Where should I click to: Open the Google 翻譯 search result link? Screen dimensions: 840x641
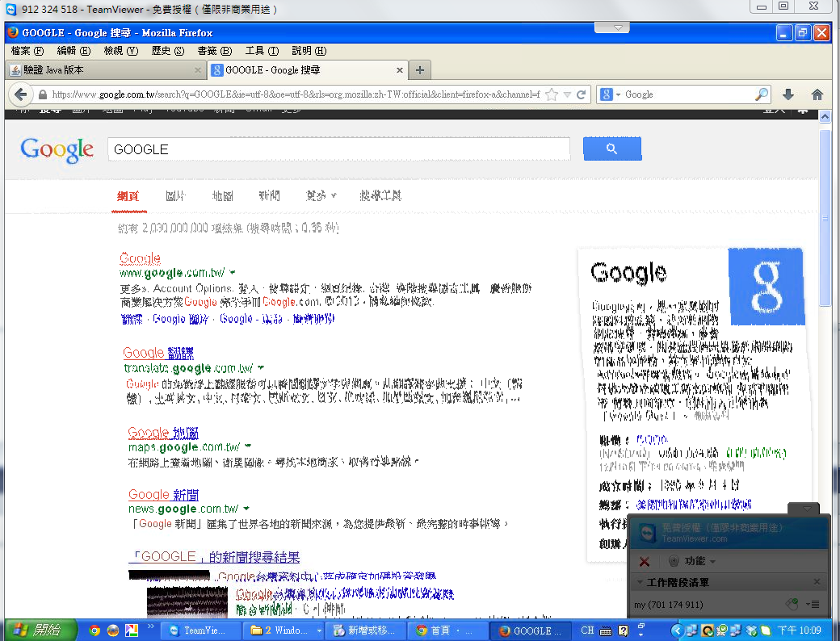(158, 353)
